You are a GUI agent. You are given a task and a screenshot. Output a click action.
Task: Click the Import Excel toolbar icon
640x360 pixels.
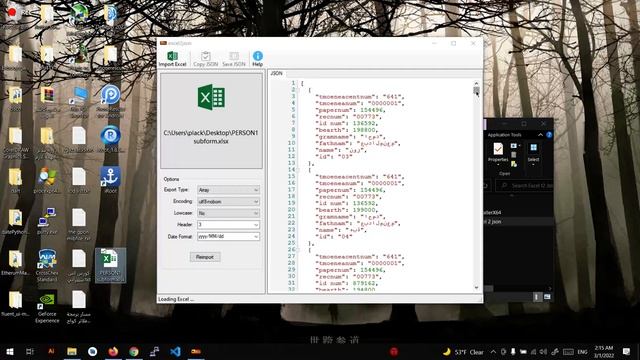(172, 59)
